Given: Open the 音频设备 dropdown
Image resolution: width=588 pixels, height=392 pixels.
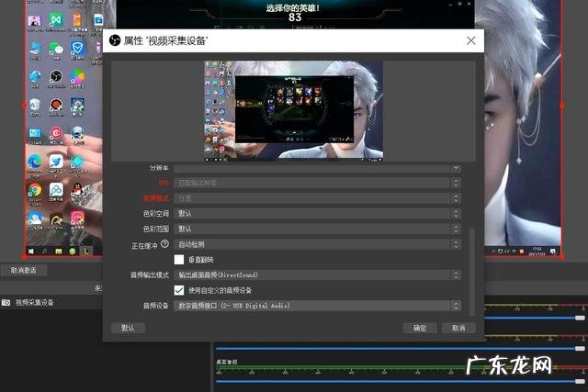Looking at the screenshot, I should (x=317, y=306).
